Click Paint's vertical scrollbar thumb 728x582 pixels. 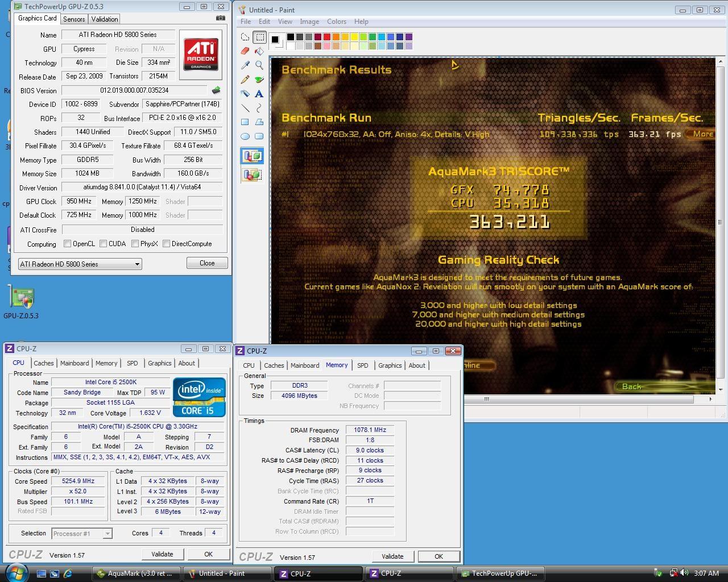coord(720,222)
